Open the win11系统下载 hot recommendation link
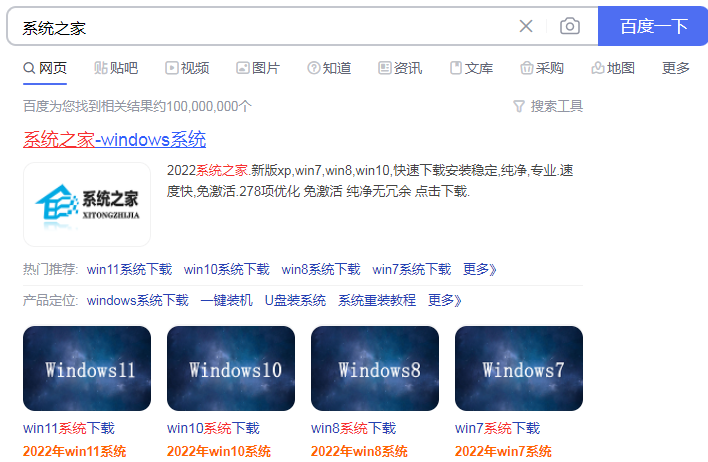The image size is (708, 462). tap(129, 270)
